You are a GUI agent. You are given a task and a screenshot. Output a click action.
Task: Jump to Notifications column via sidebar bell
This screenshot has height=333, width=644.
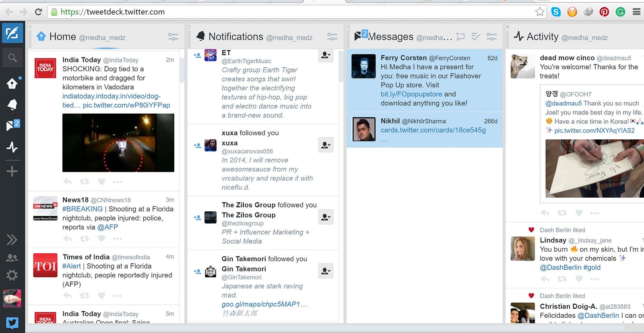click(12, 105)
